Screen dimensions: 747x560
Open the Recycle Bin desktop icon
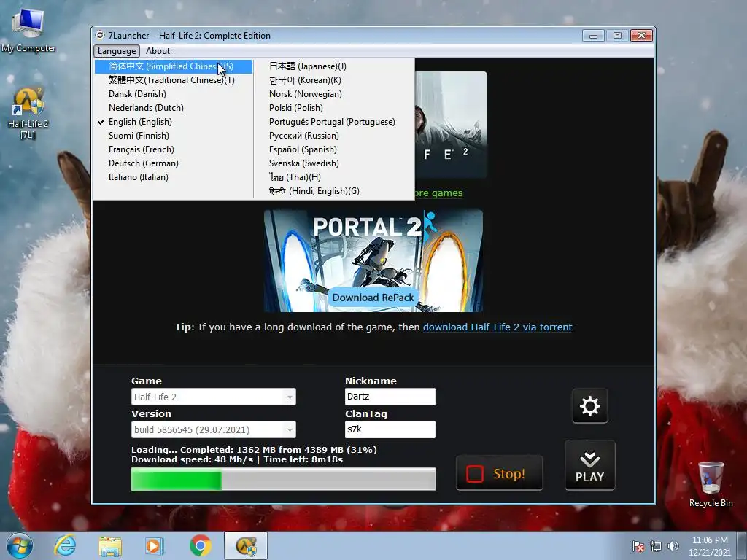(x=711, y=484)
